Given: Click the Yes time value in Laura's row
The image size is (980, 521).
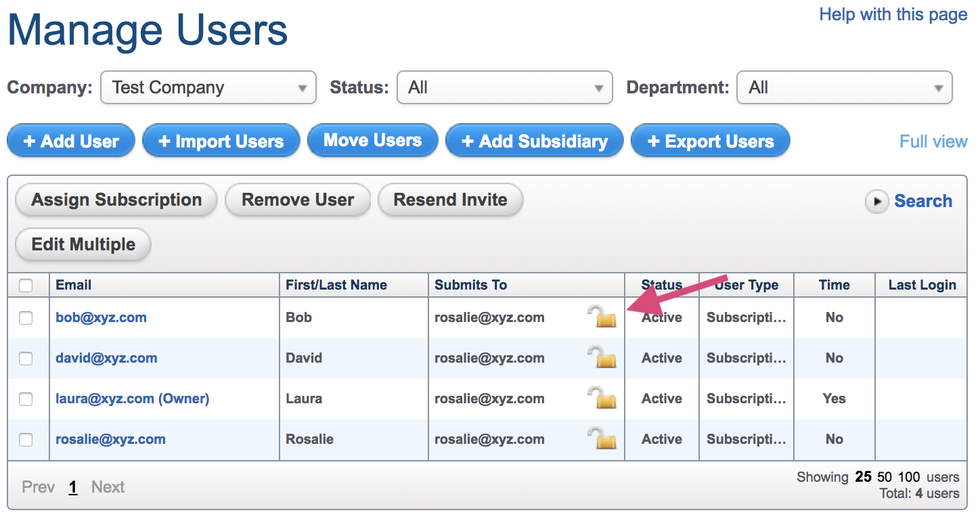Looking at the screenshot, I should 834,399.
